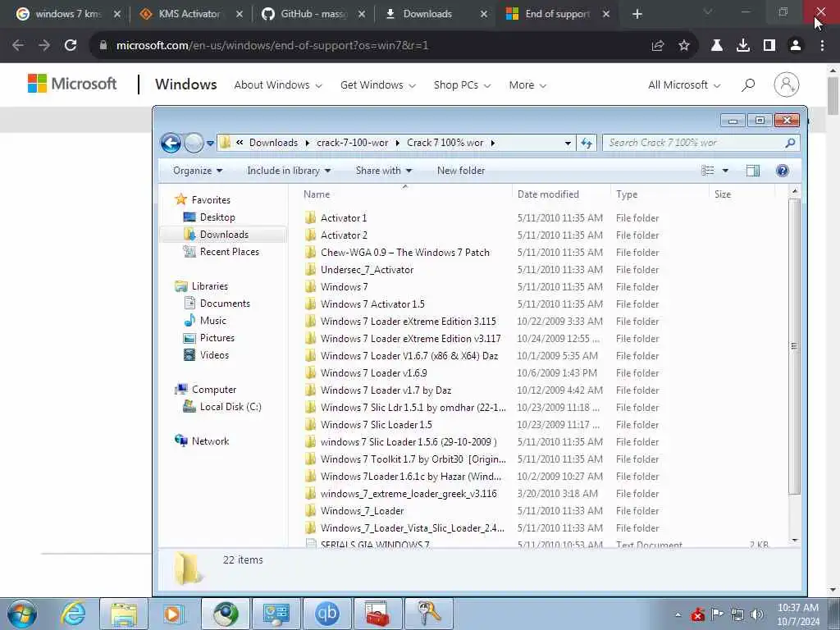Image resolution: width=840 pixels, height=630 pixels.
Task: Reload the Microsoft page in browser
Action: coord(71,46)
